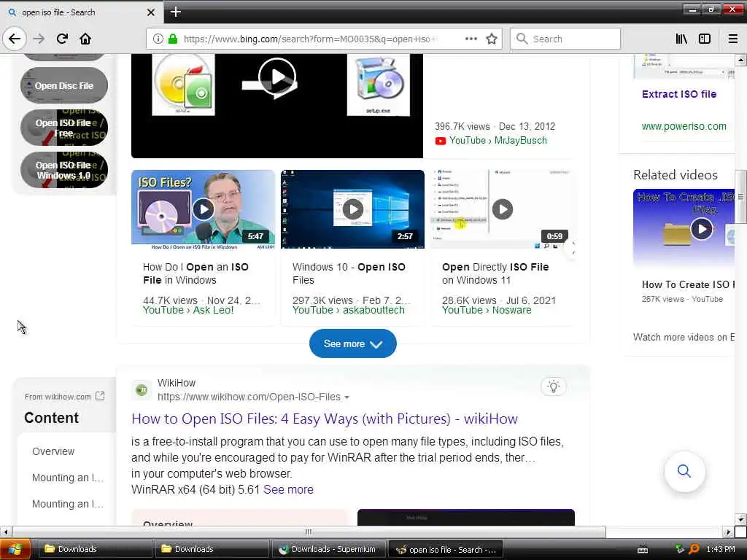Screen dimensions: 747x560
Task: Play 'Open Directly ISO File' video
Action: (x=502, y=209)
